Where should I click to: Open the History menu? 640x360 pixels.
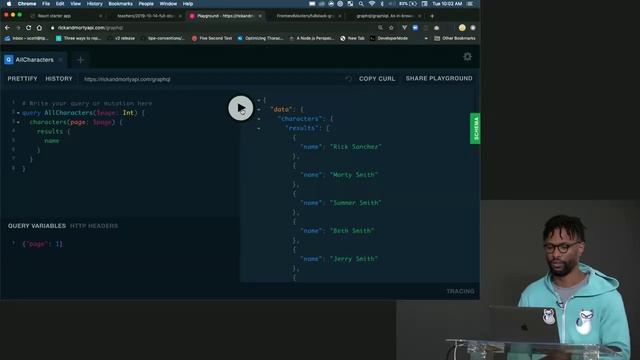pyautogui.click(x=95, y=4)
